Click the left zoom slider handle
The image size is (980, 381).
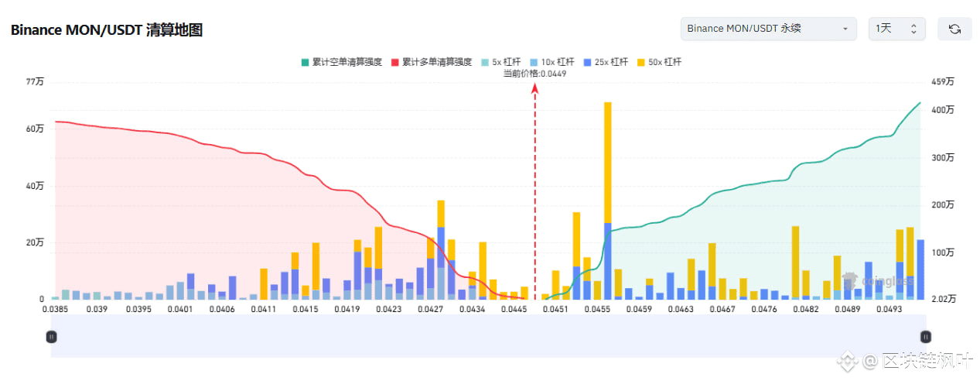click(51, 337)
